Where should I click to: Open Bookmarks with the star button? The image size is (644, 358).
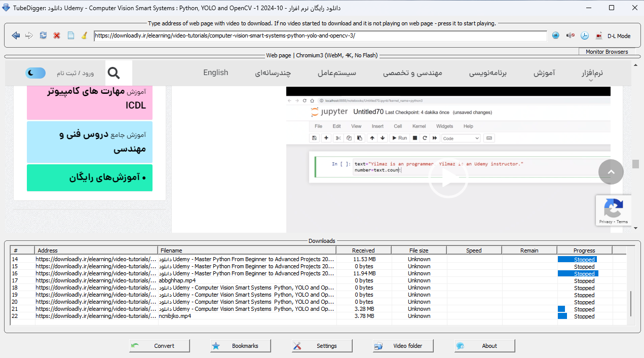point(241,346)
